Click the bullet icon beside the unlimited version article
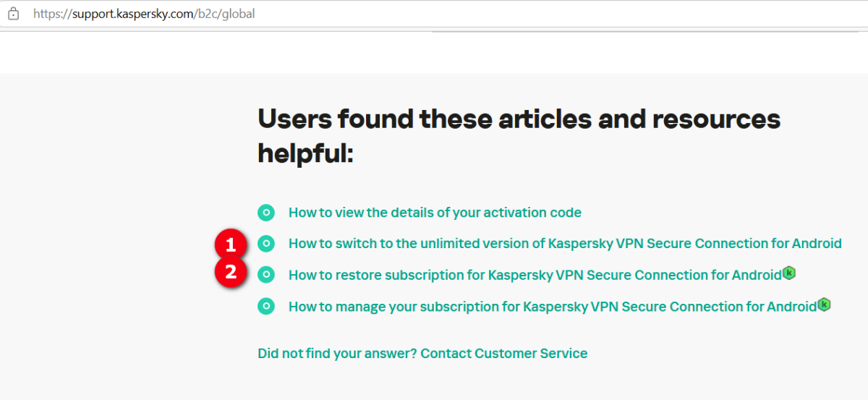 (x=266, y=244)
